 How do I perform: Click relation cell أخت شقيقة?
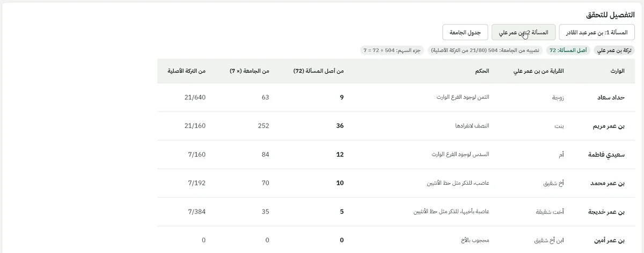point(550,212)
